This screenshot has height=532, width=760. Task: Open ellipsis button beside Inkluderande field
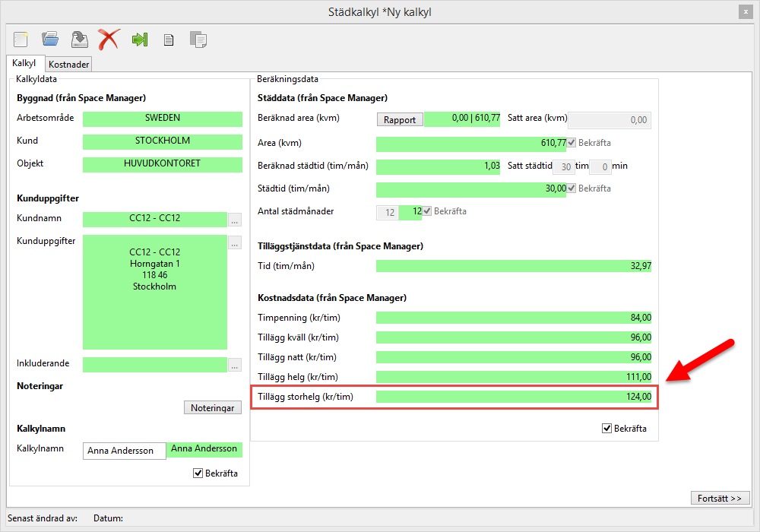click(235, 365)
